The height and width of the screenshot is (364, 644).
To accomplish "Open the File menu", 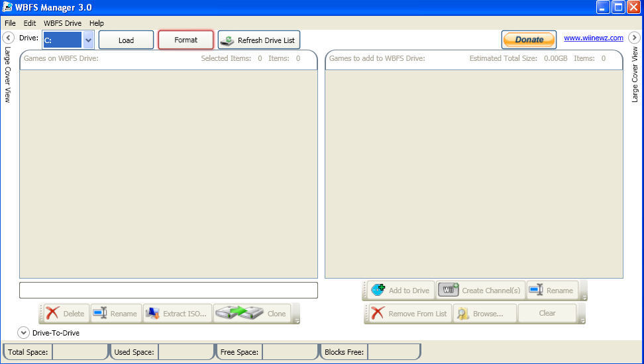I will [x=10, y=23].
